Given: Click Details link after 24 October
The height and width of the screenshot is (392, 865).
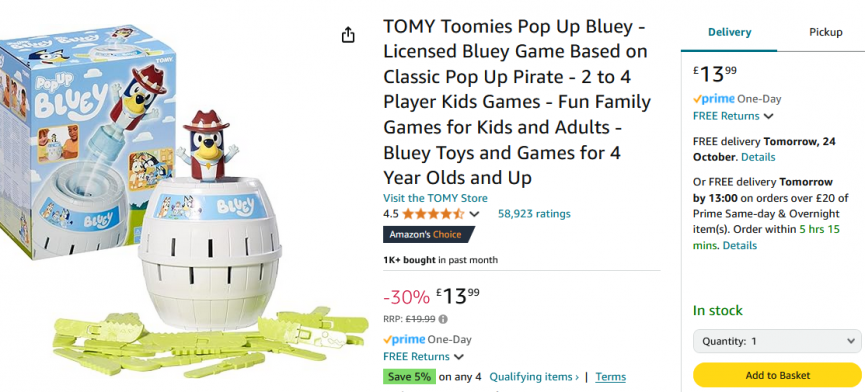Looking at the screenshot, I should pos(758,157).
